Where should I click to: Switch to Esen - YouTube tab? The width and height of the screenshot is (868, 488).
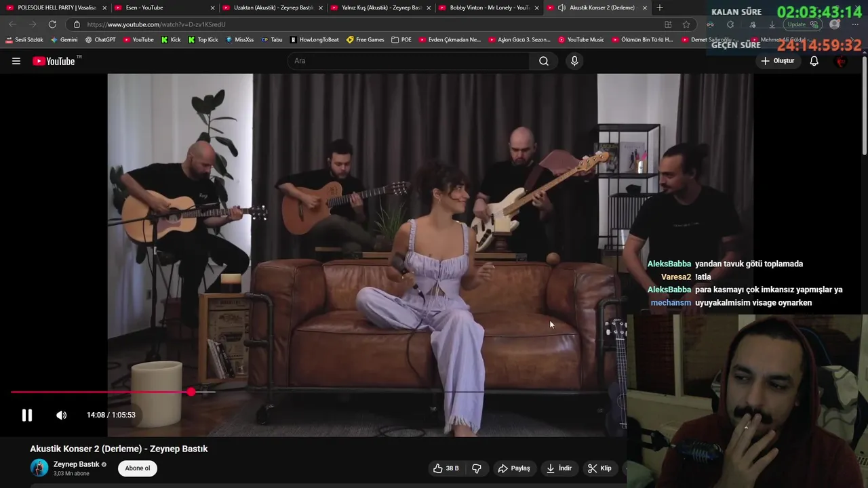(163, 7)
